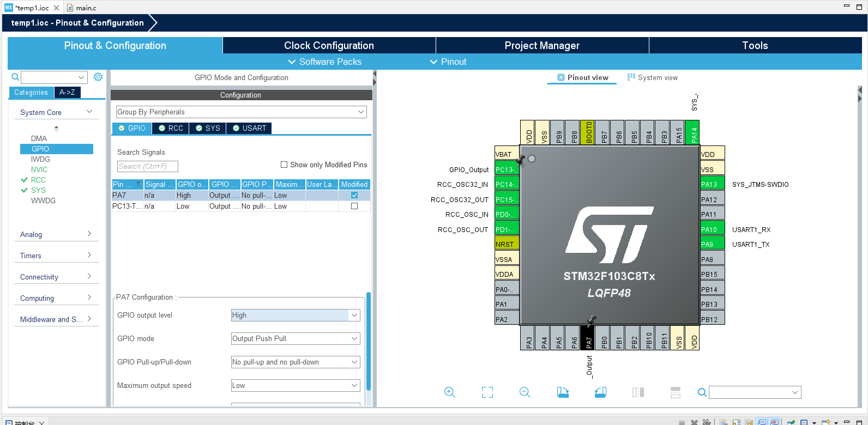Collapse the System Core category
This screenshot has width=868, height=425.
(x=56, y=112)
